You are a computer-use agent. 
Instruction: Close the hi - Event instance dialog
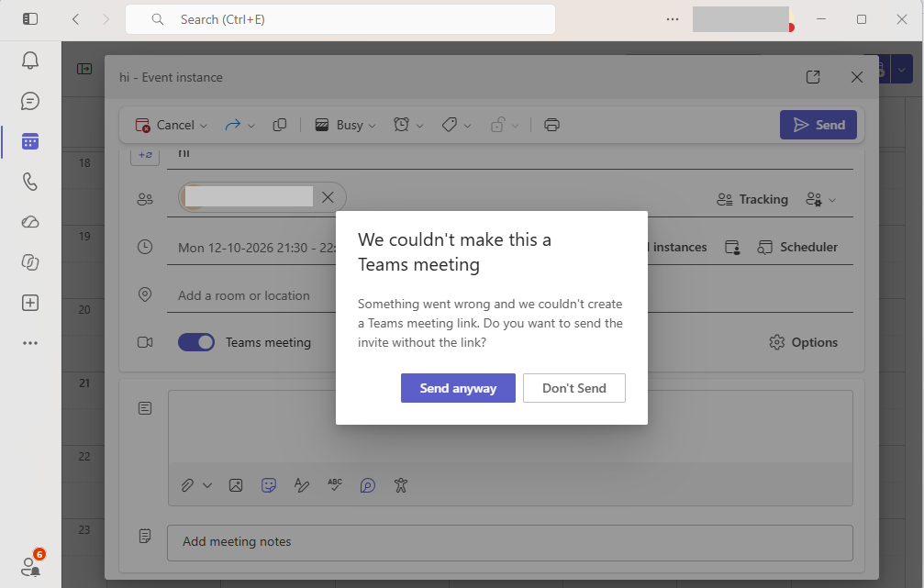point(857,77)
